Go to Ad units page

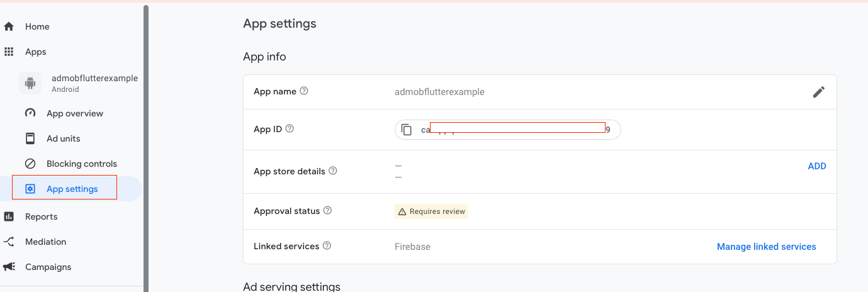63,138
